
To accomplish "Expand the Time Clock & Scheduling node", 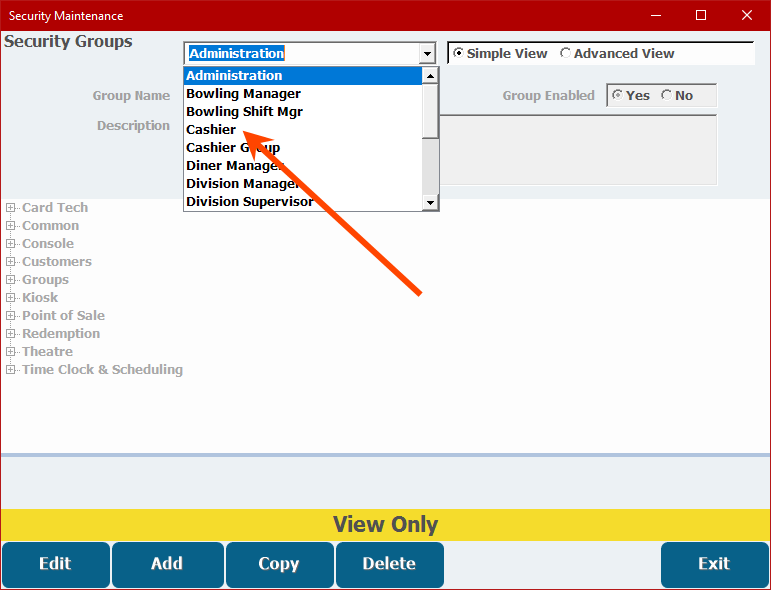I will (x=11, y=370).
